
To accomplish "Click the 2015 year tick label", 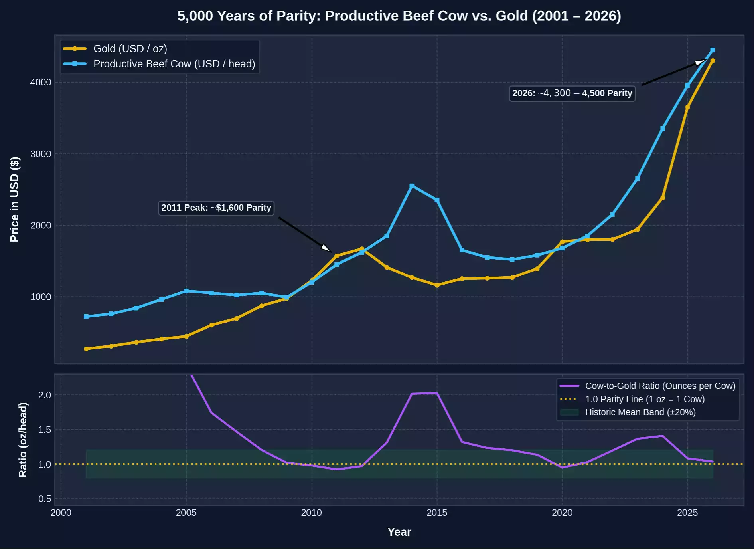I will click(x=437, y=513).
